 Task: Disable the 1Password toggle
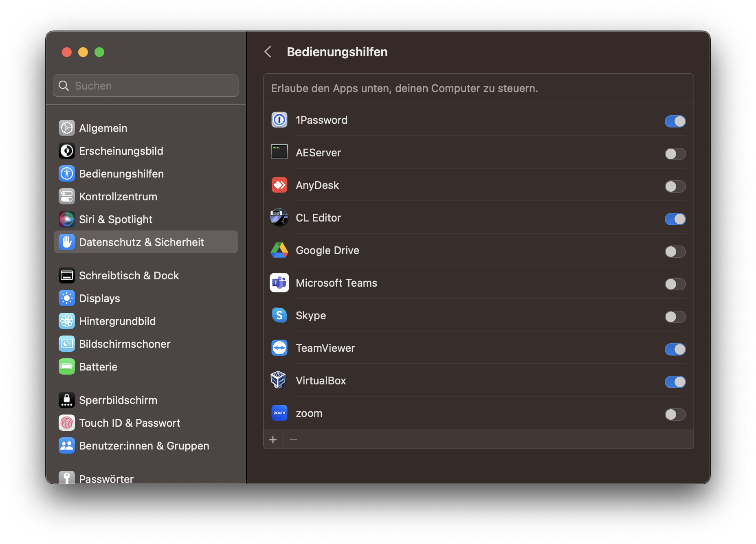(675, 121)
